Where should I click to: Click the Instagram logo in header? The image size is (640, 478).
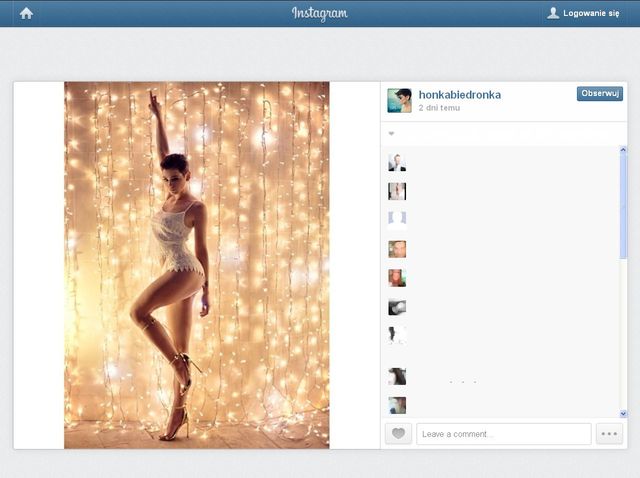pyautogui.click(x=320, y=13)
